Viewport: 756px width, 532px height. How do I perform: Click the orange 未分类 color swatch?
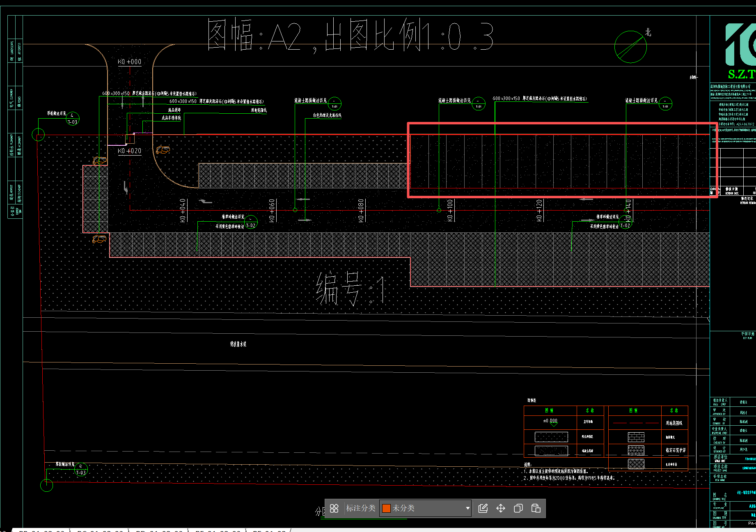point(386,508)
